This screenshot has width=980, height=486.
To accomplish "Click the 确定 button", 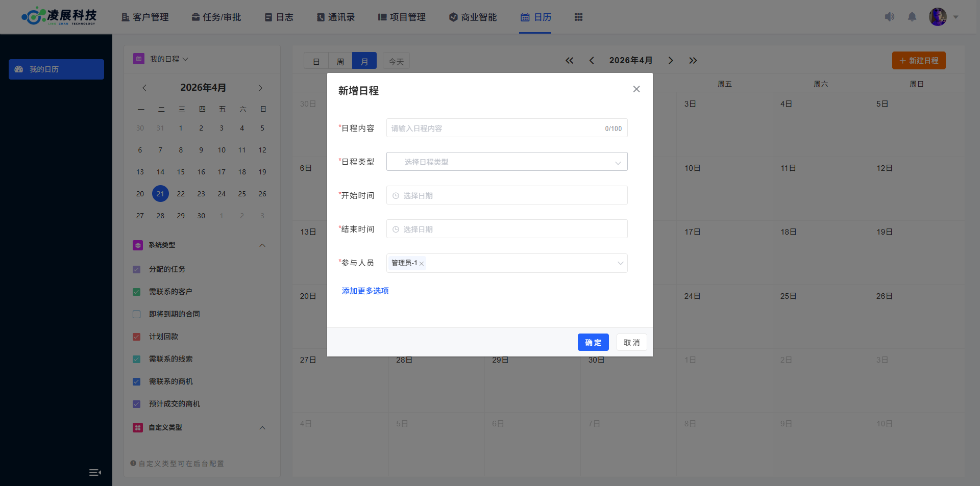I will point(593,342).
